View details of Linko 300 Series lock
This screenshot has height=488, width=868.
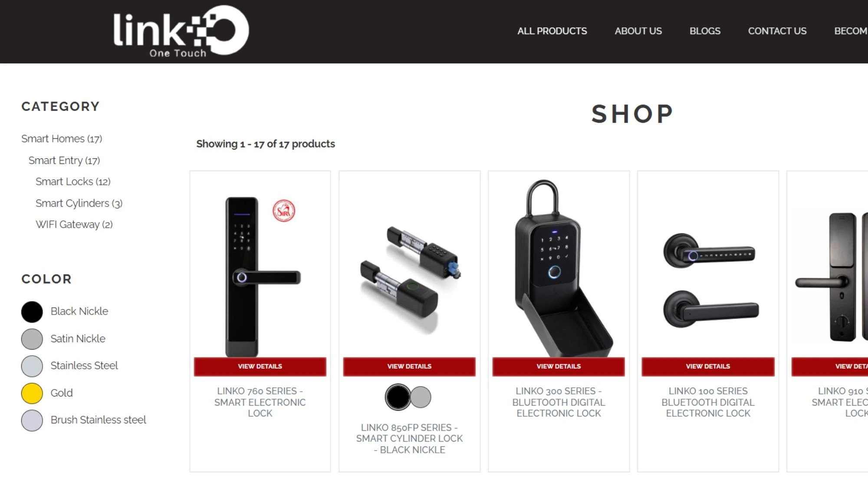coord(559,367)
